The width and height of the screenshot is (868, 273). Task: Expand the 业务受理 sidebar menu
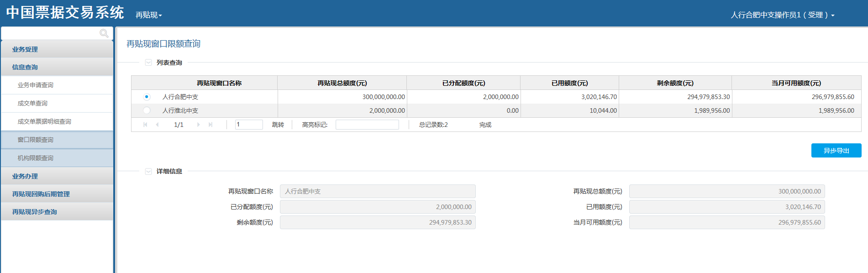coord(25,49)
